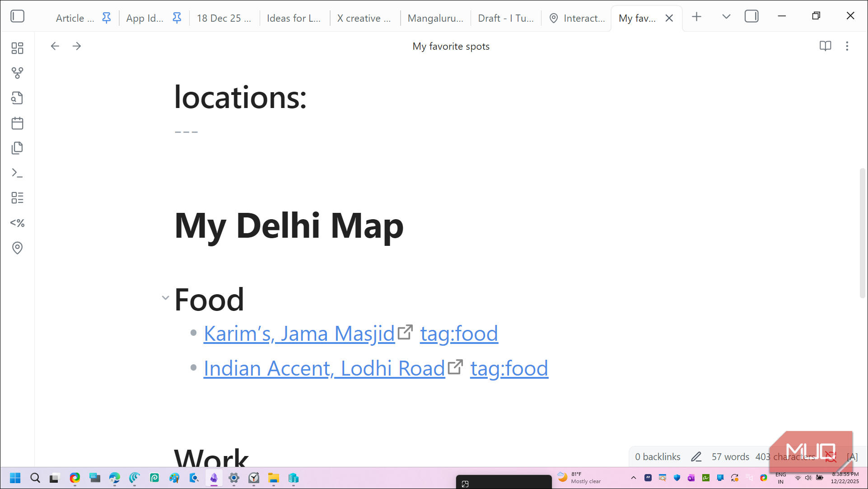Click the templater <% ribbon icon
Screen dimensions: 868x489
[17, 223]
